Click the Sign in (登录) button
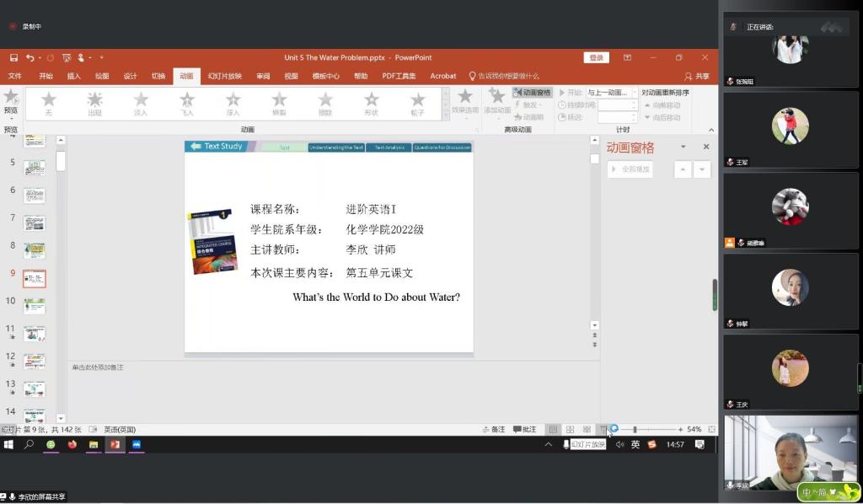The image size is (863, 504). click(596, 57)
